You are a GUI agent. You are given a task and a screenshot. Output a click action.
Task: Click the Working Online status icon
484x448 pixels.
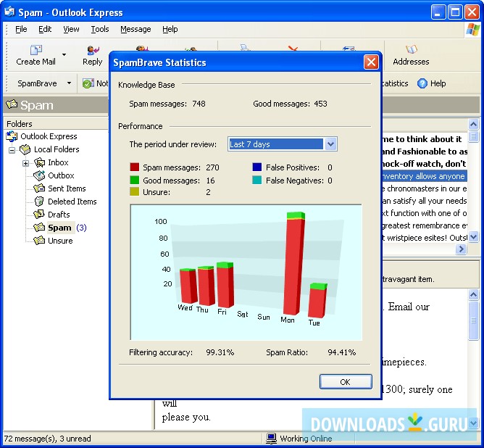tap(271, 439)
